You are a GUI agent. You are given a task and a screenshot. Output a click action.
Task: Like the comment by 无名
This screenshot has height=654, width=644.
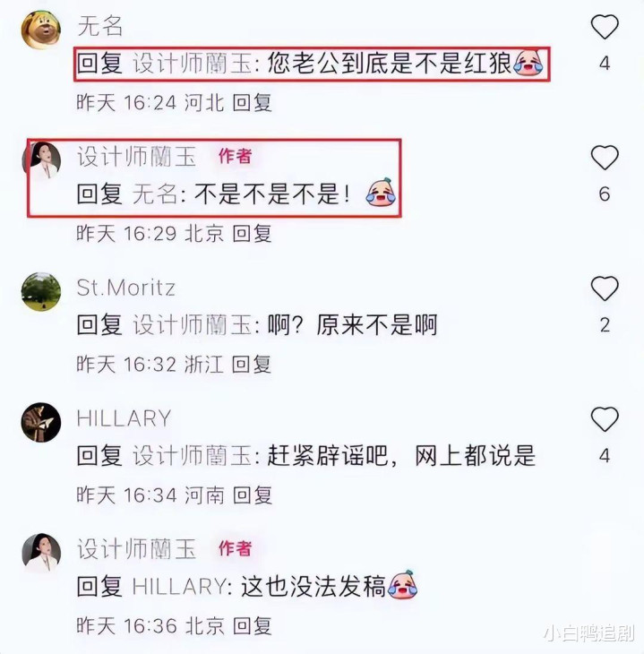coord(605,27)
